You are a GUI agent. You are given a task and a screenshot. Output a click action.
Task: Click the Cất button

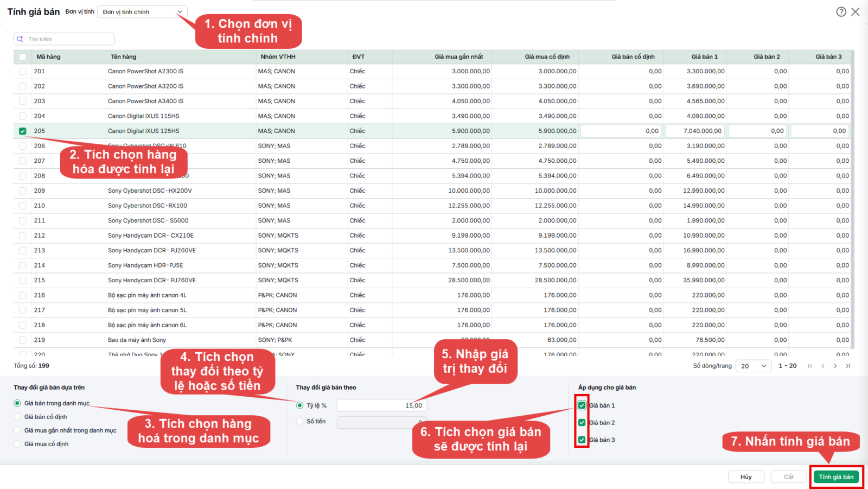(x=789, y=477)
